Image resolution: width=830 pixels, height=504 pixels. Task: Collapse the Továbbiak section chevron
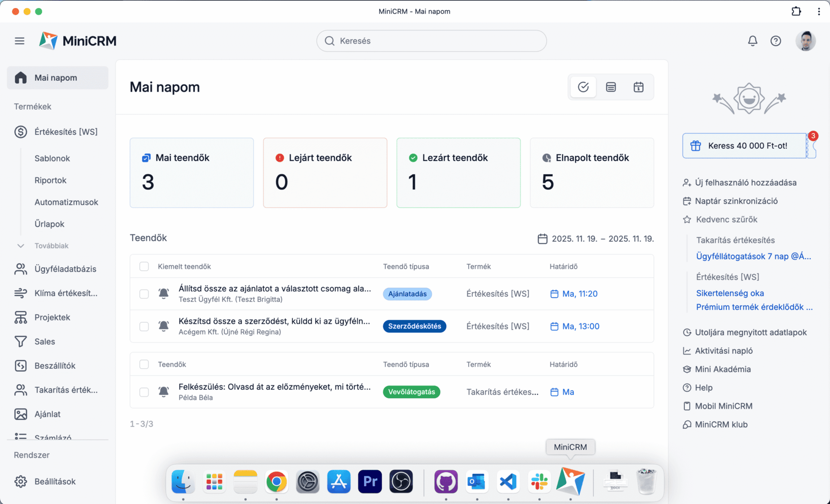pyautogui.click(x=20, y=246)
